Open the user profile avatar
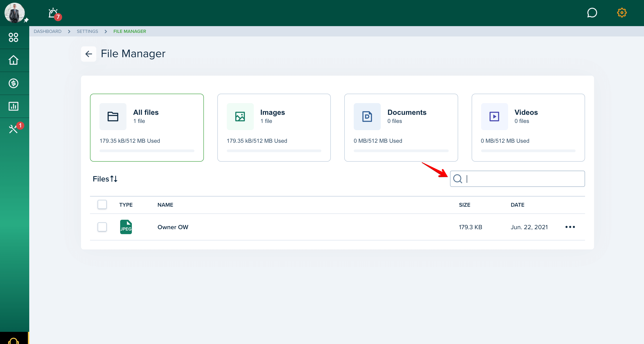This screenshot has width=644, height=344. pos(14,13)
